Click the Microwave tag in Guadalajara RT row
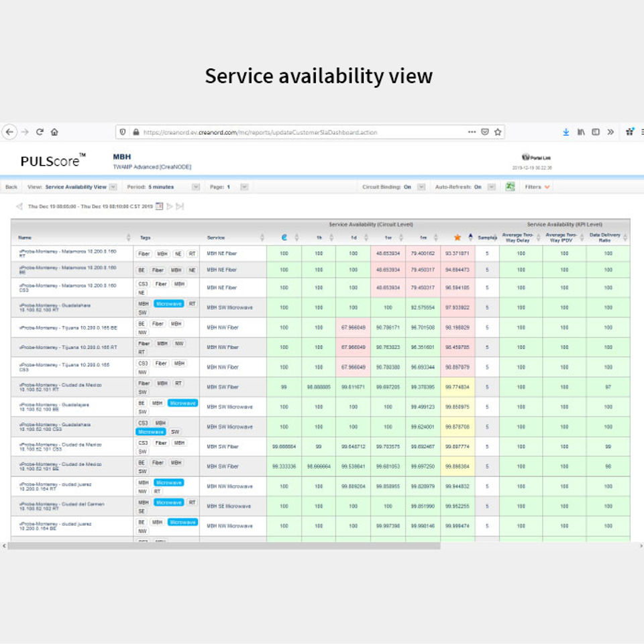The height and width of the screenshot is (644, 644). click(x=169, y=304)
